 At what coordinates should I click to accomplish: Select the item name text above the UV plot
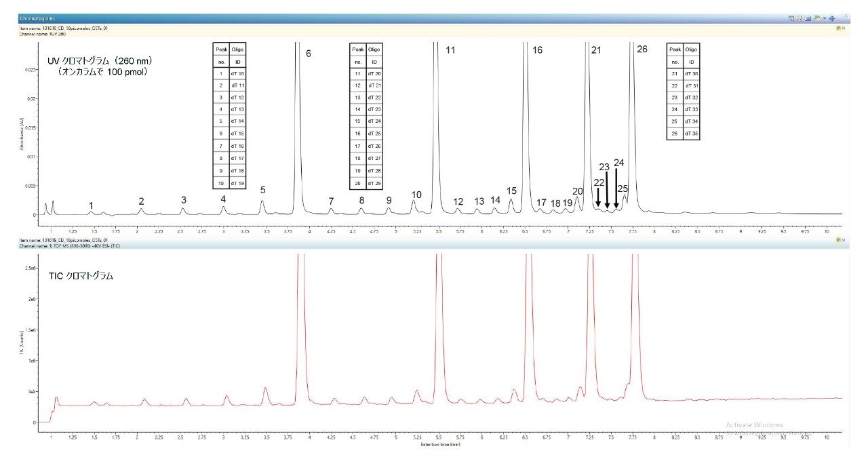(x=63, y=28)
